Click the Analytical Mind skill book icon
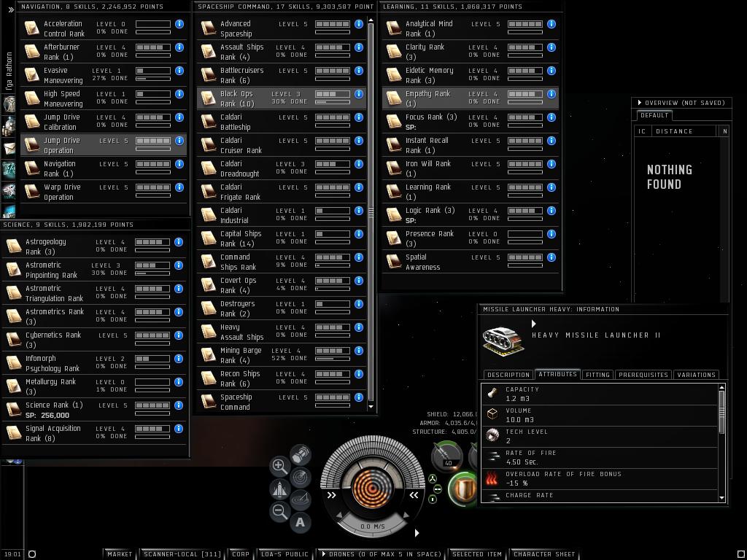 (x=393, y=28)
